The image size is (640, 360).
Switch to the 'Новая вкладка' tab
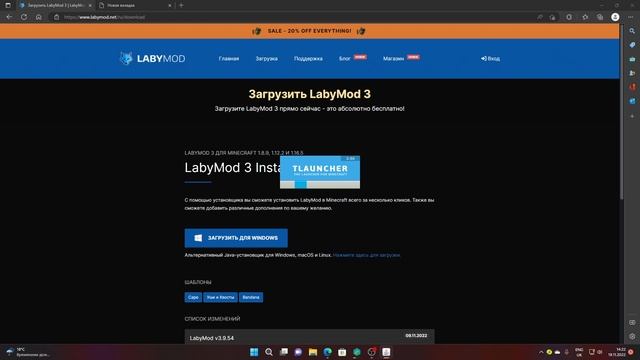click(135, 5)
